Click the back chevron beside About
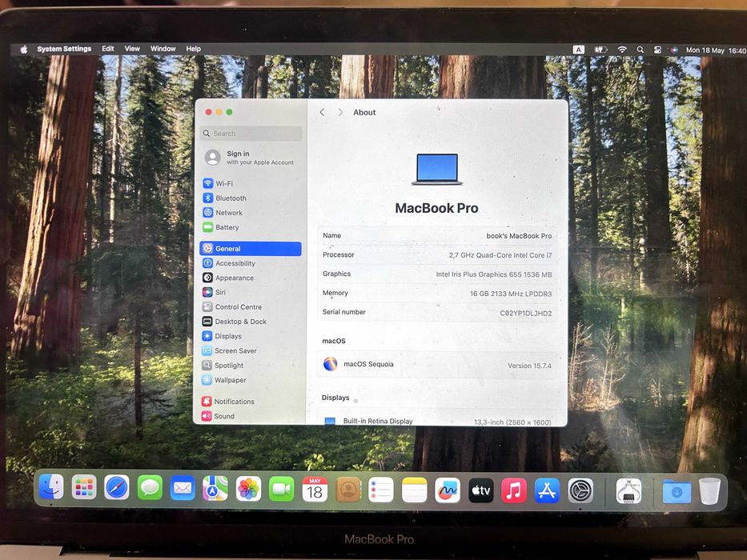The height and width of the screenshot is (560, 747). (x=322, y=112)
